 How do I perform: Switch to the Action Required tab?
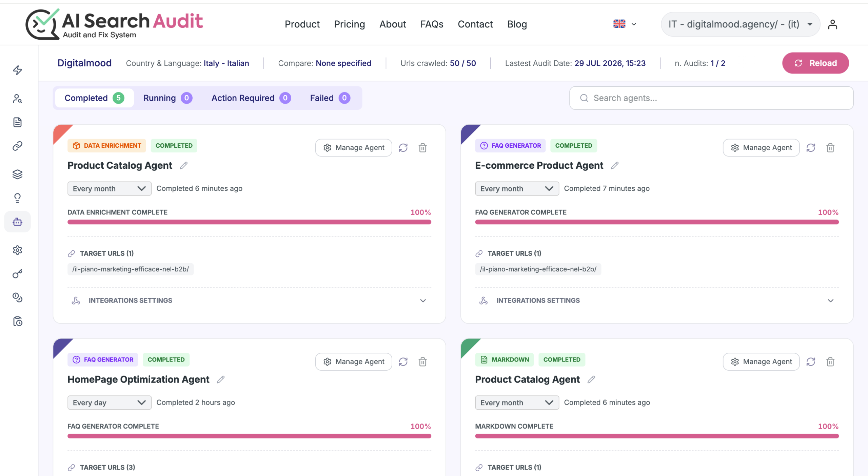(251, 98)
